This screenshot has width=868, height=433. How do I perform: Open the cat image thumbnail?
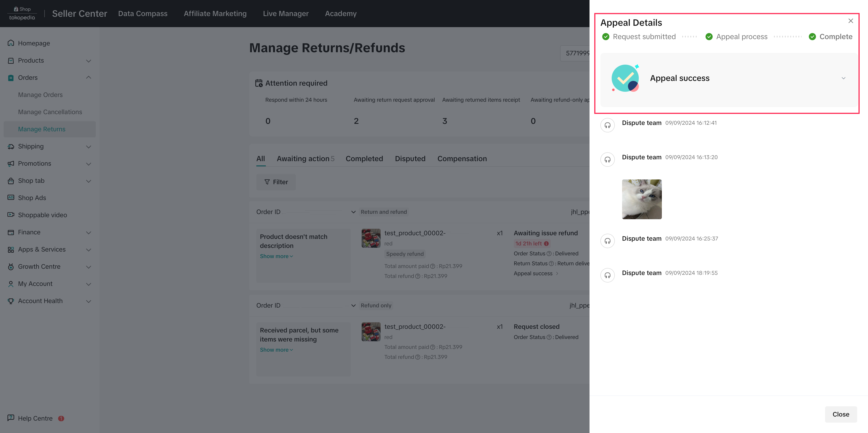click(x=642, y=199)
